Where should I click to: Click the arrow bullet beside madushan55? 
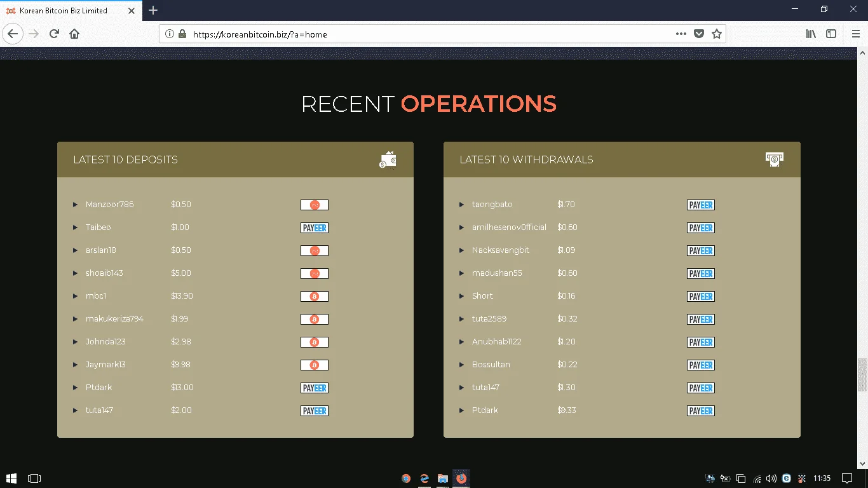coord(461,273)
